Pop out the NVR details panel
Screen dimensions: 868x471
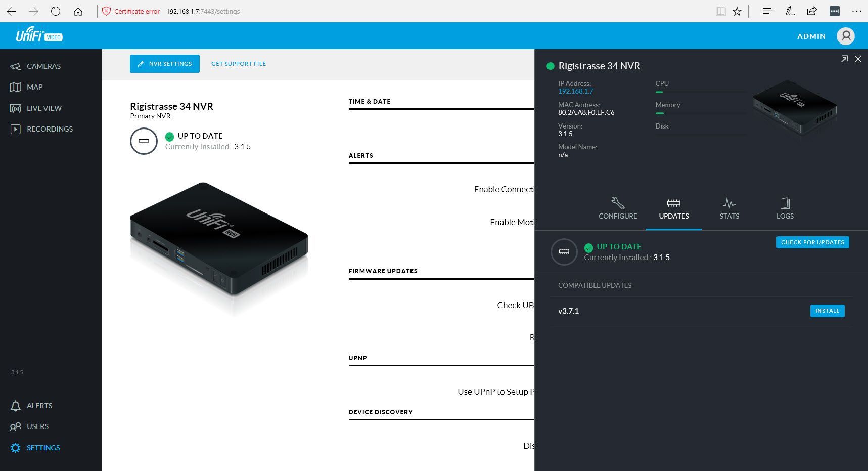[844, 59]
